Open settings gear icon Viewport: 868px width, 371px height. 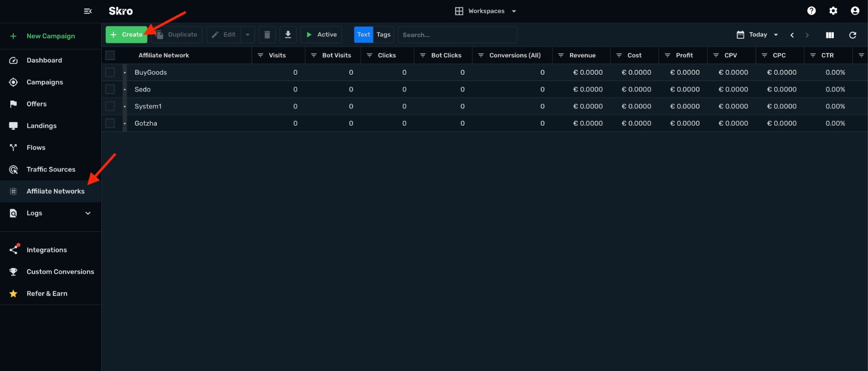click(833, 11)
